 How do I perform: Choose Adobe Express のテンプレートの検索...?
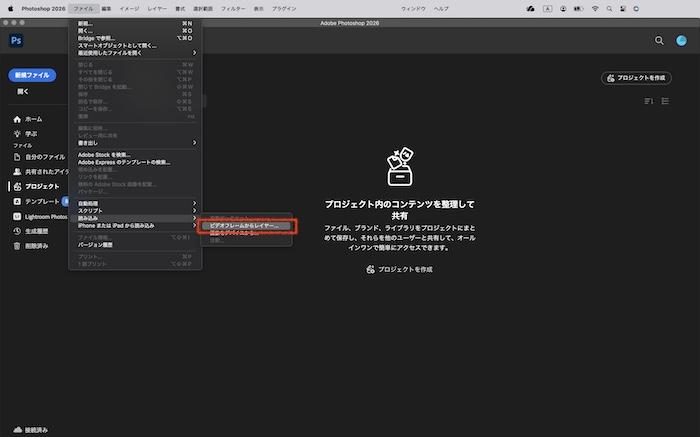[x=135, y=162]
